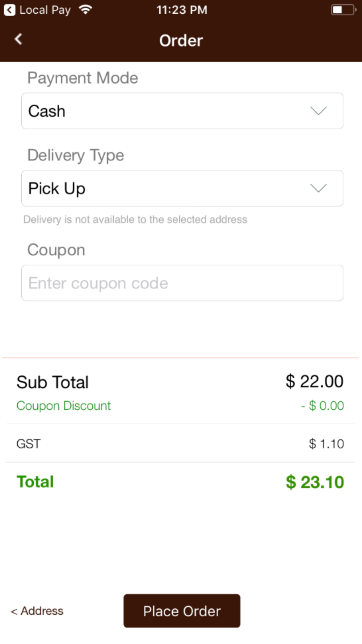Viewport: 362px width, 644px height.
Task: Tap the Coupon Discount value - $ 0.00
Action: 323,406
